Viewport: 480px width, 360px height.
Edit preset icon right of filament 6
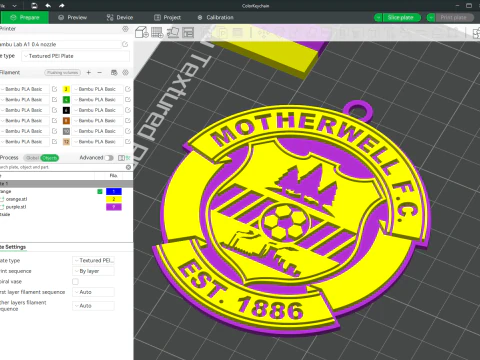pos(128,110)
